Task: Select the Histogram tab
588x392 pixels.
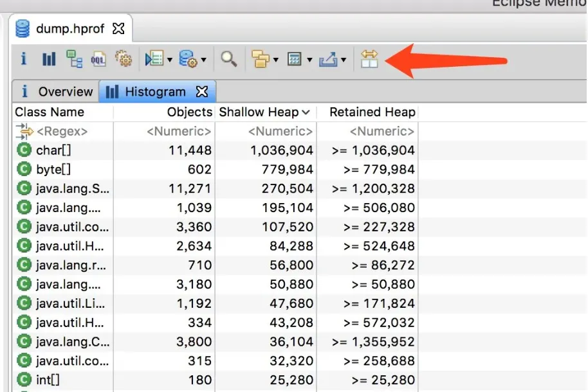Action: pyautogui.click(x=158, y=91)
